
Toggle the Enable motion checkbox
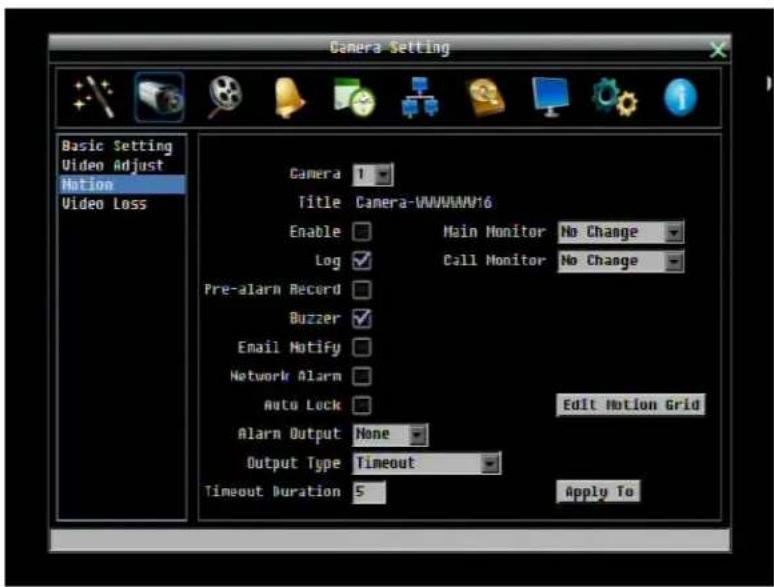pyautogui.click(x=362, y=232)
